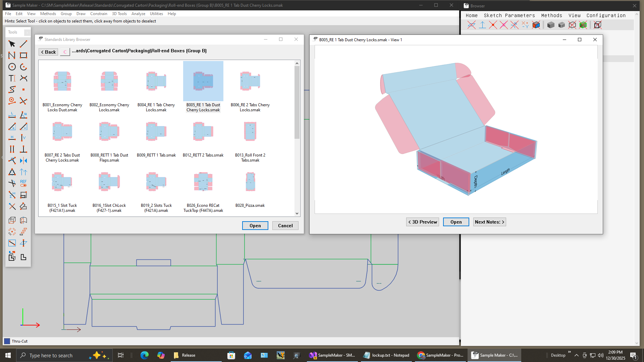Screen dimensions: 644x362
Task: Click Cancel in Standards Library Browser
Action: 285,226
